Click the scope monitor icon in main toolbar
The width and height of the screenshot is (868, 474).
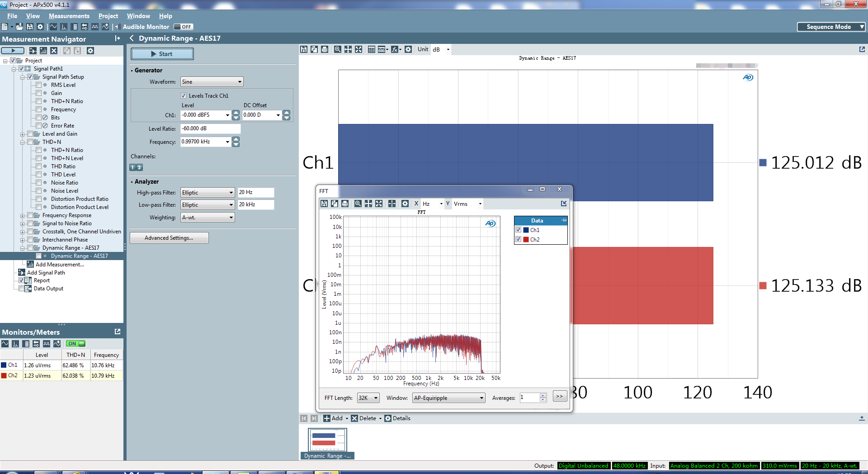53,27
